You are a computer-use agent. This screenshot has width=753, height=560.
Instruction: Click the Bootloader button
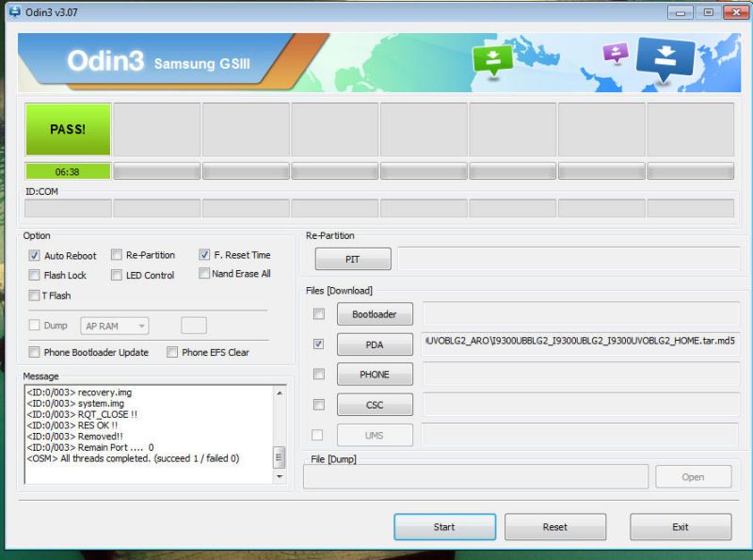pyautogui.click(x=375, y=314)
